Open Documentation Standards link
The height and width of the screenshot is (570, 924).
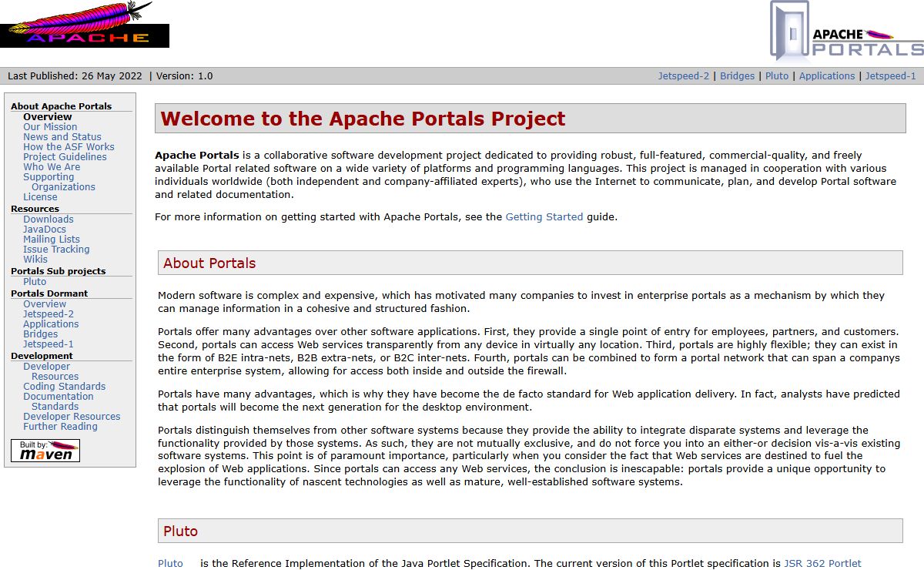click(x=59, y=401)
